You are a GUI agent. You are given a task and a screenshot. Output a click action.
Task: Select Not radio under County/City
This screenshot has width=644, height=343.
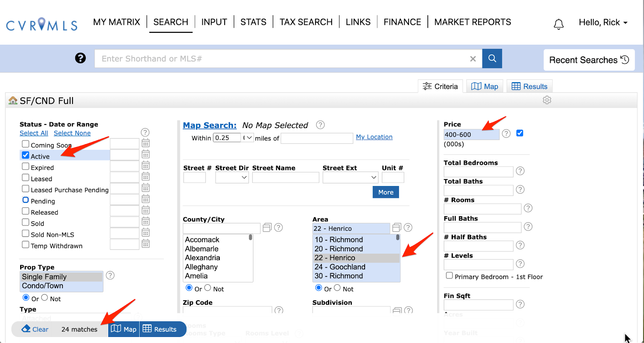[208, 288]
